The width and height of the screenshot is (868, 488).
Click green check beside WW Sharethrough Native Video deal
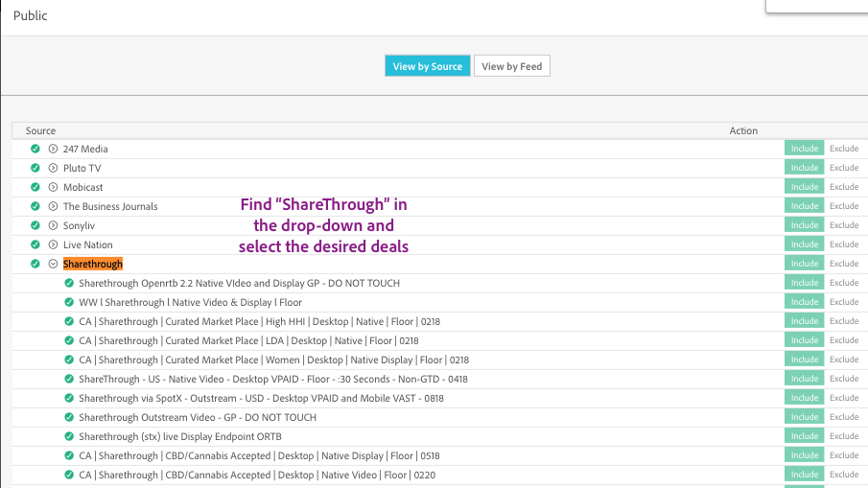point(69,302)
